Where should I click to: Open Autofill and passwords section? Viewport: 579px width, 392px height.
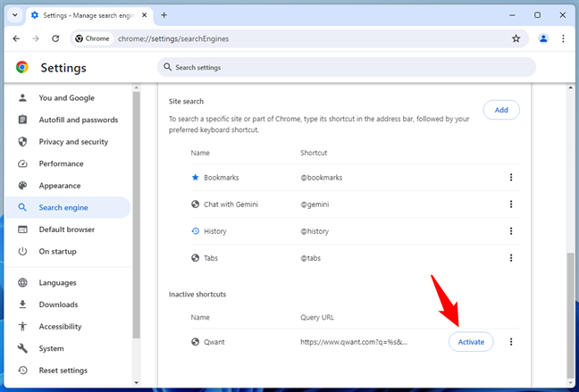point(67,120)
